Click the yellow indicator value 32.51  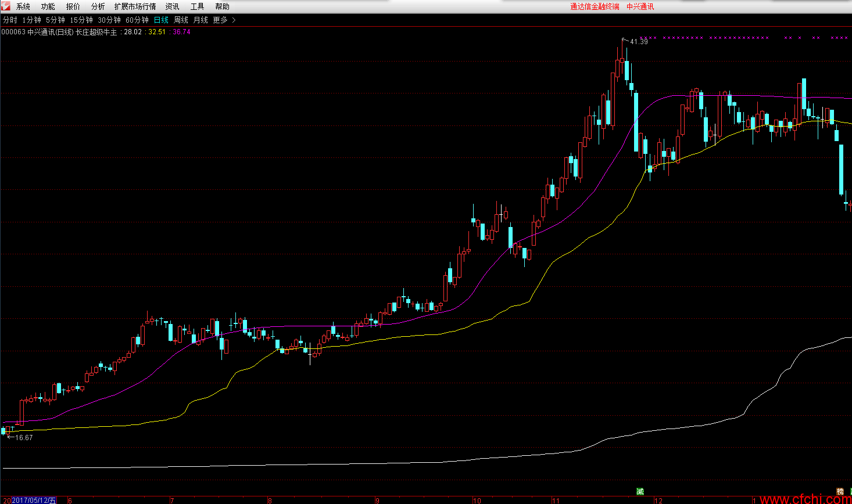(x=157, y=32)
